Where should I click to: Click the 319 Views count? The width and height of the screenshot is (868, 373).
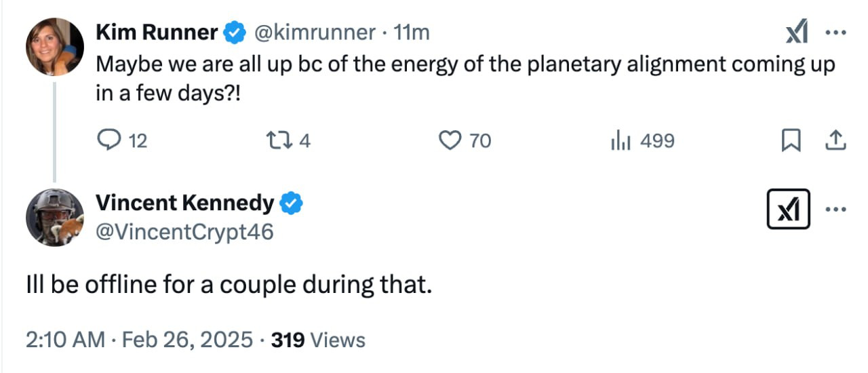(x=317, y=339)
